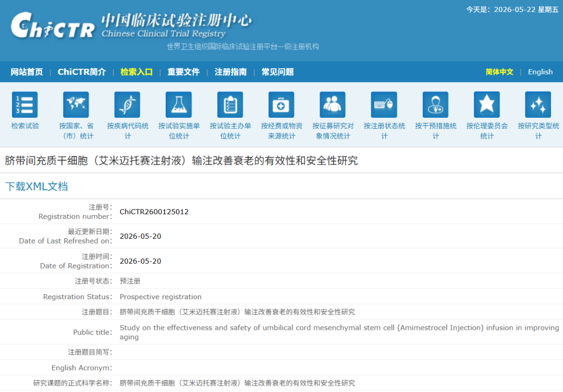Click 按注册状态统计 label
Image resolution: width=563 pixels, height=392 pixels.
point(384,131)
